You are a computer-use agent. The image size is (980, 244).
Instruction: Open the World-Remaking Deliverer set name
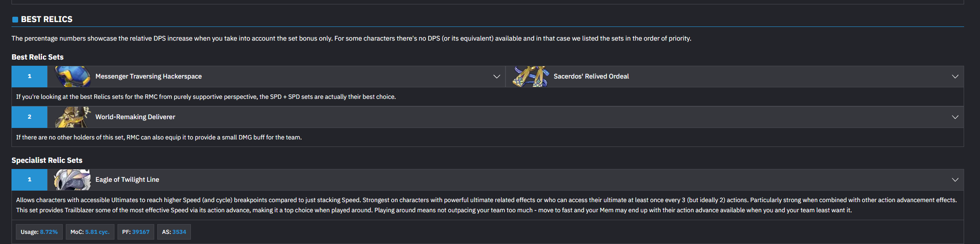(135, 117)
